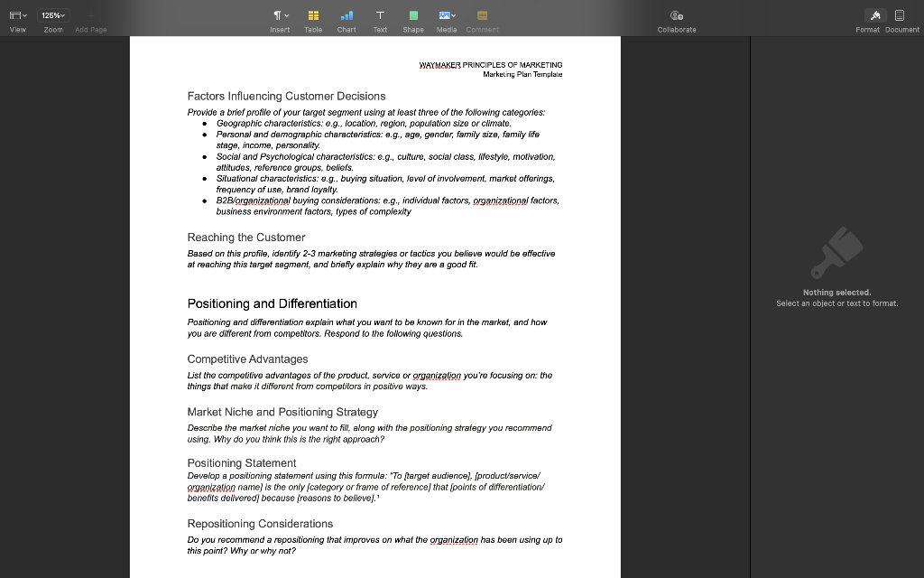Select the Competitive Advantages heading text
This screenshot has height=578, width=924.
pyautogui.click(x=247, y=359)
